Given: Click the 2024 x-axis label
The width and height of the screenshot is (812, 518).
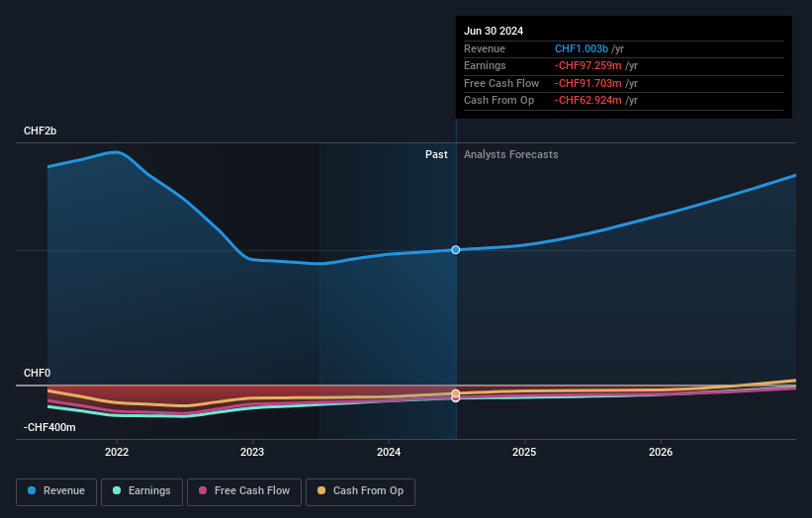Looking at the screenshot, I should (x=389, y=452).
